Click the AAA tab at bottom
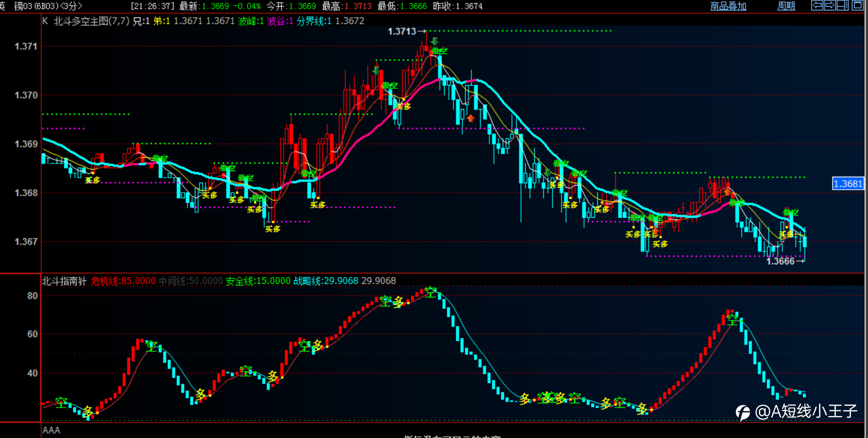This screenshot has height=438, width=868. 51,430
